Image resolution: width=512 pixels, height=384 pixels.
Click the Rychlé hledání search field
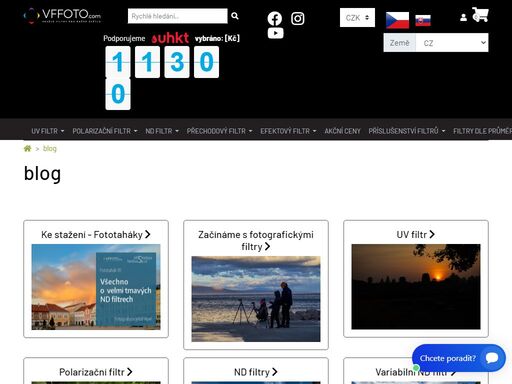[x=178, y=16]
